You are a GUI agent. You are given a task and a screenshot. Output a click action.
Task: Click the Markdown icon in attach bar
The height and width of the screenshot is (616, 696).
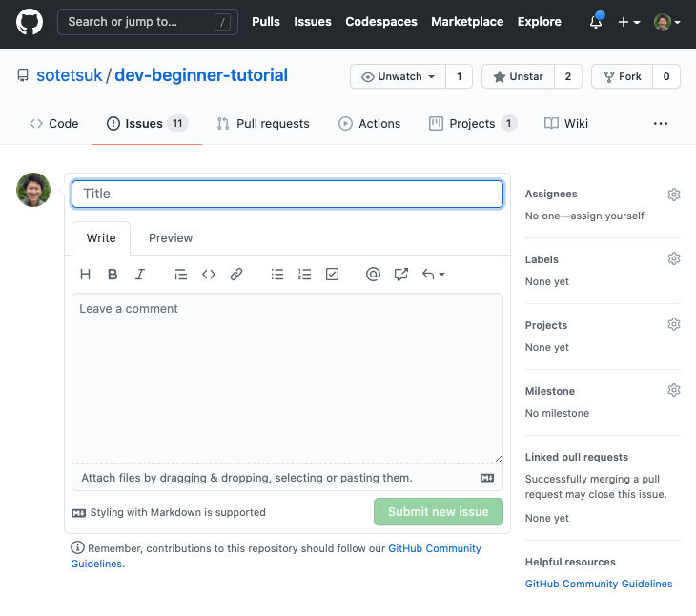487,478
